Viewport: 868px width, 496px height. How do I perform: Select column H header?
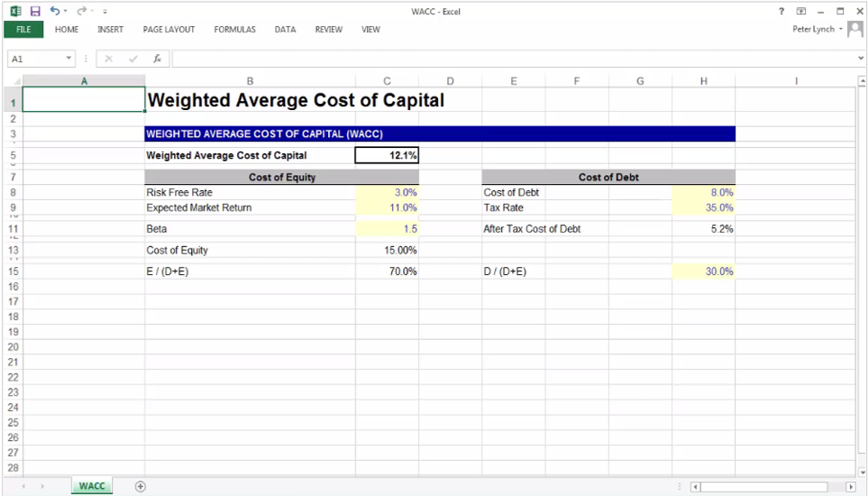704,81
